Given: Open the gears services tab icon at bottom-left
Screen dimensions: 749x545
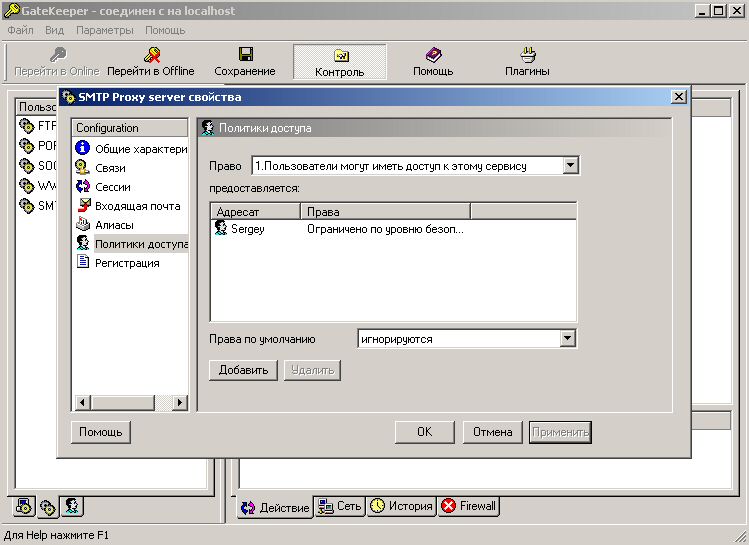Looking at the screenshot, I should 48,507.
